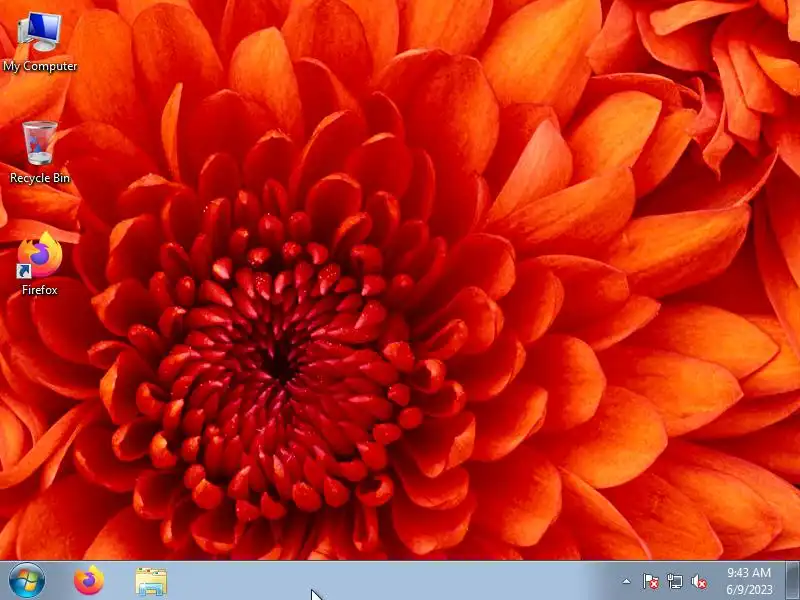Click the muted volume speaker icon

click(699, 581)
